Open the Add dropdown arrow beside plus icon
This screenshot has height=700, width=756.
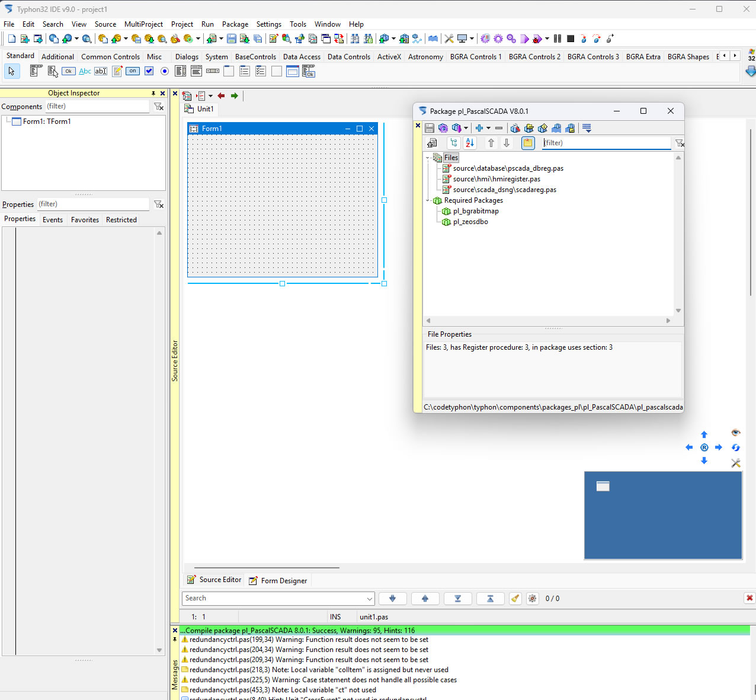point(488,128)
